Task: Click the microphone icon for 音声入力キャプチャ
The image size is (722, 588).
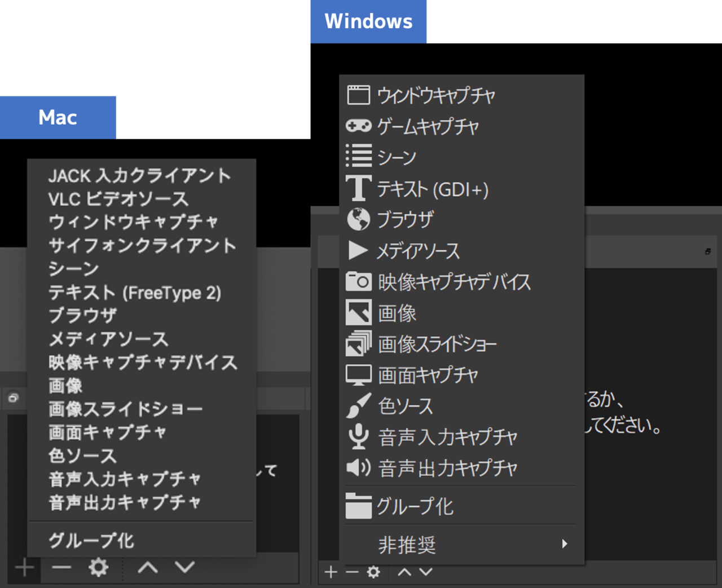Action: (x=358, y=437)
